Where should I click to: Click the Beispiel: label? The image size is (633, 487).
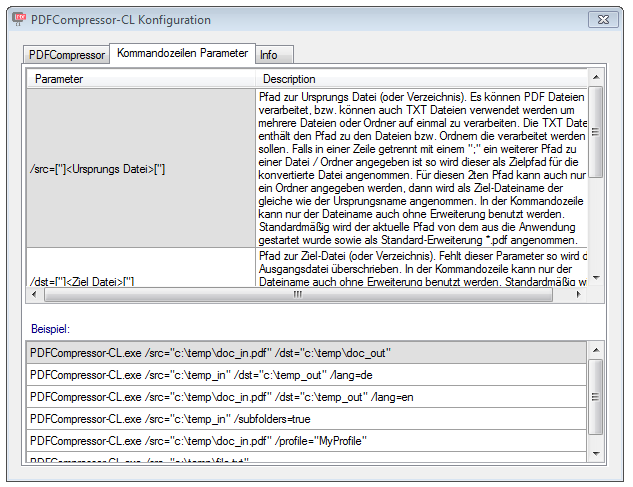pyautogui.click(x=50, y=329)
